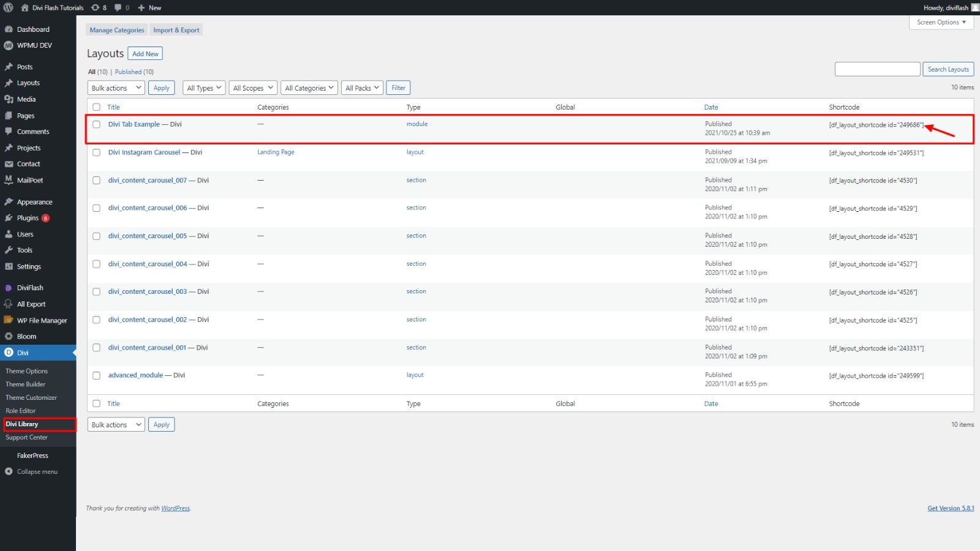This screenshot has width=980, height=551.
Task: Switch to the Import & Export tab
Action: [176, 29]
